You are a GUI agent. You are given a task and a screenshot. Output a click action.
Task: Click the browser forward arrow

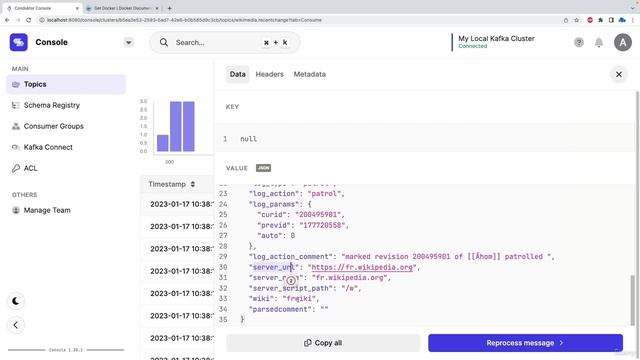coord(18,20)
